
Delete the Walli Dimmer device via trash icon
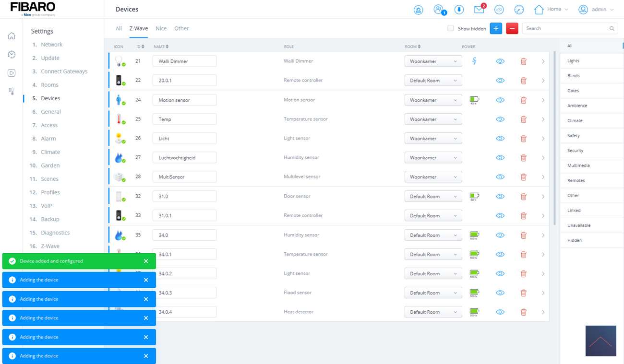[x=523, y=61]
